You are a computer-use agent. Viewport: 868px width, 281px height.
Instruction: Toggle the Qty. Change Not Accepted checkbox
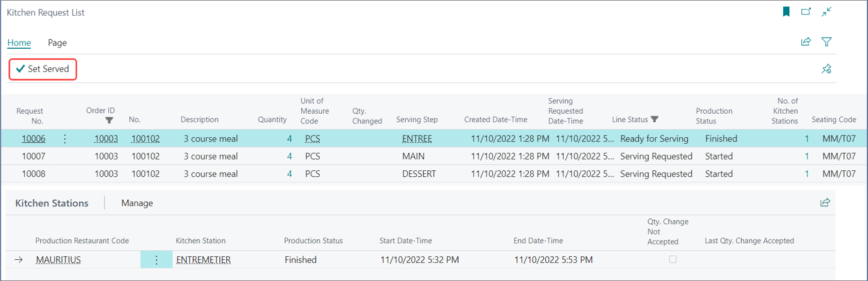tap(673, 259)
